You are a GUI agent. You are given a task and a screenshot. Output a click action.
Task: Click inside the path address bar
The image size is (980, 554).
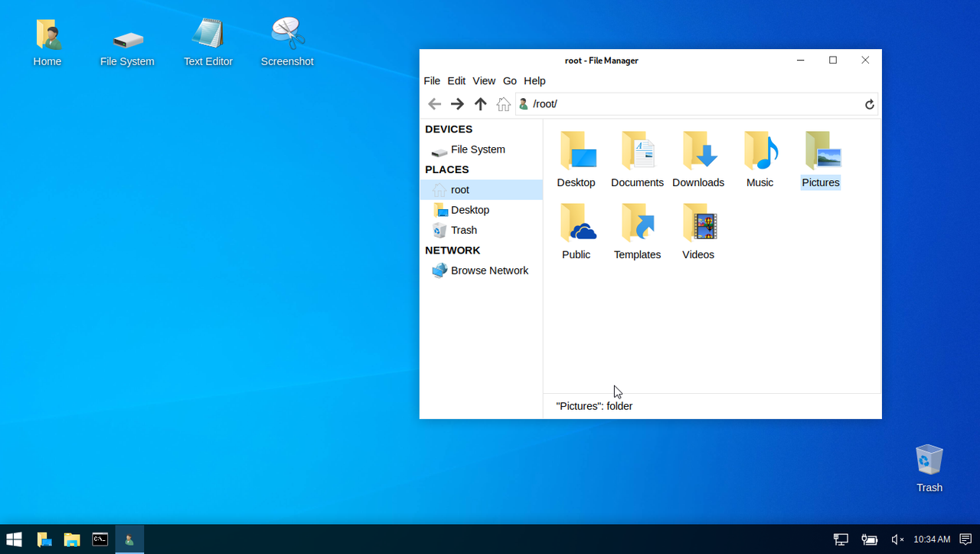coord(689,103)
